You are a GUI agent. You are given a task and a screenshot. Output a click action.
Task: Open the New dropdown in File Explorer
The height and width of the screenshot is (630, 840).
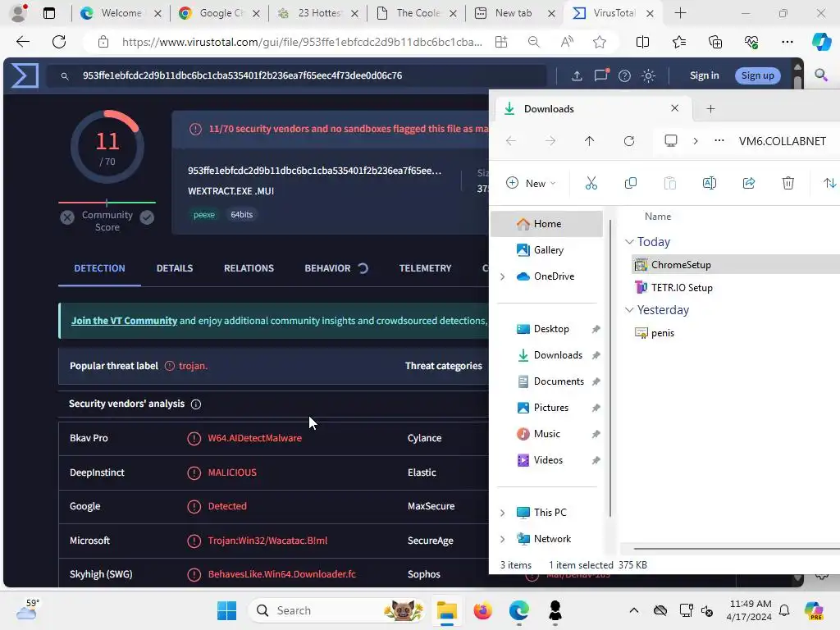pyautogui.click(x=531, y=183)
